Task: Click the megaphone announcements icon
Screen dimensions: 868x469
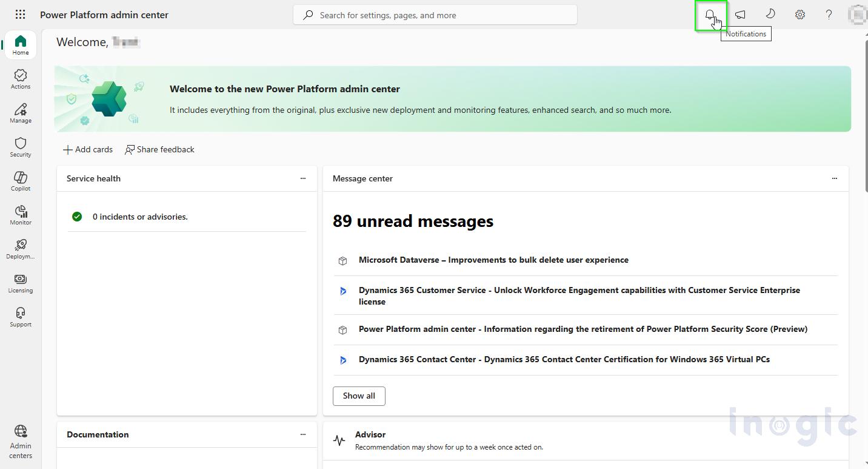Action: 740,15
